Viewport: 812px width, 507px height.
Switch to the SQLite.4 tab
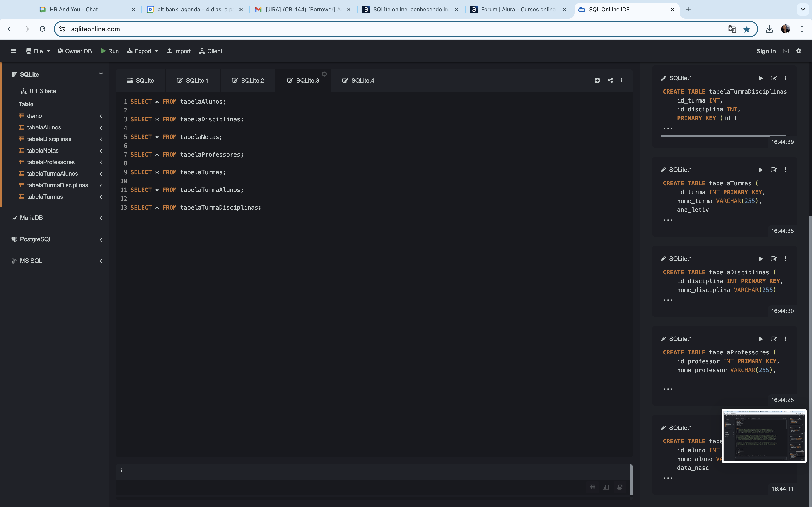362,80
